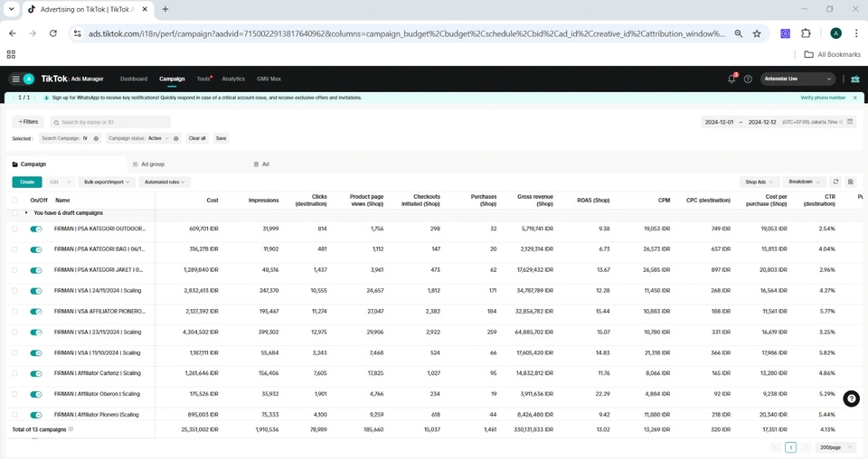Viewport: 868px width, 459px height.
Task: Tick the select-all campaigns checkbox in header
Action: (14, 200)
